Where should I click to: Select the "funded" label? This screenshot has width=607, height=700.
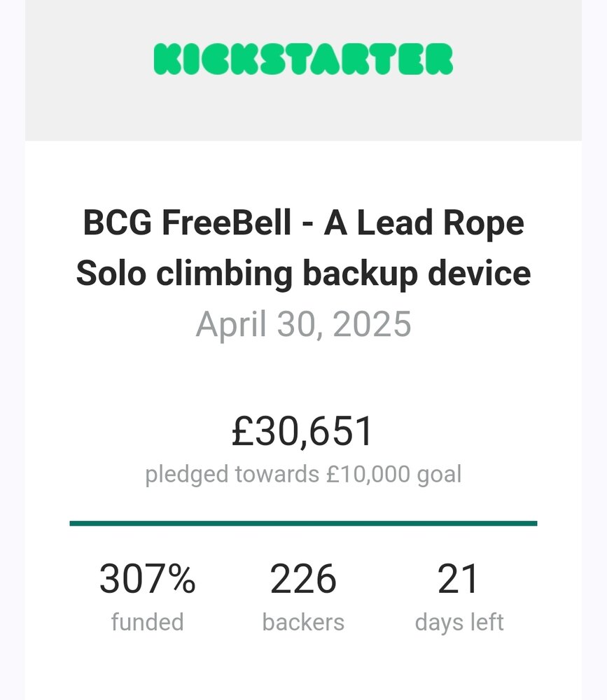point(147,622)
